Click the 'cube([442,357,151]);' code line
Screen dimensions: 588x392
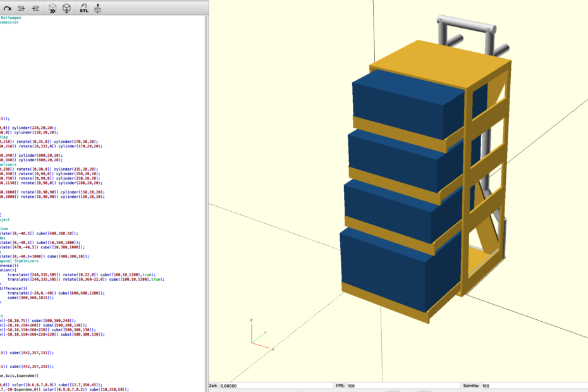click(32, 353)
